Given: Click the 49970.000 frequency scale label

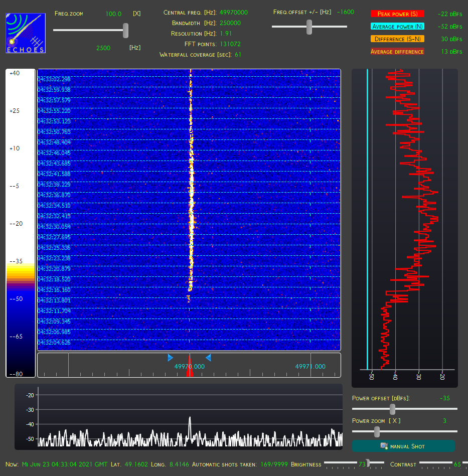Looking at the screenshot, I should [190, 367].
